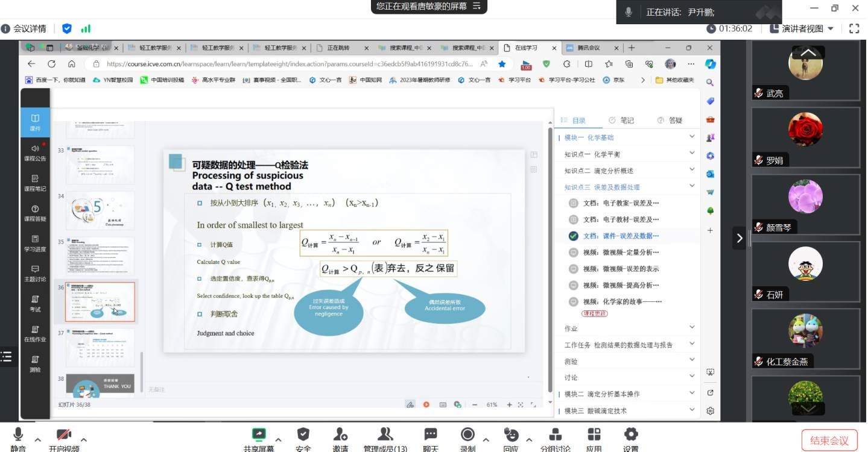
Task: Click the slide zoom slider at 61%
Action: pos(492,405)
